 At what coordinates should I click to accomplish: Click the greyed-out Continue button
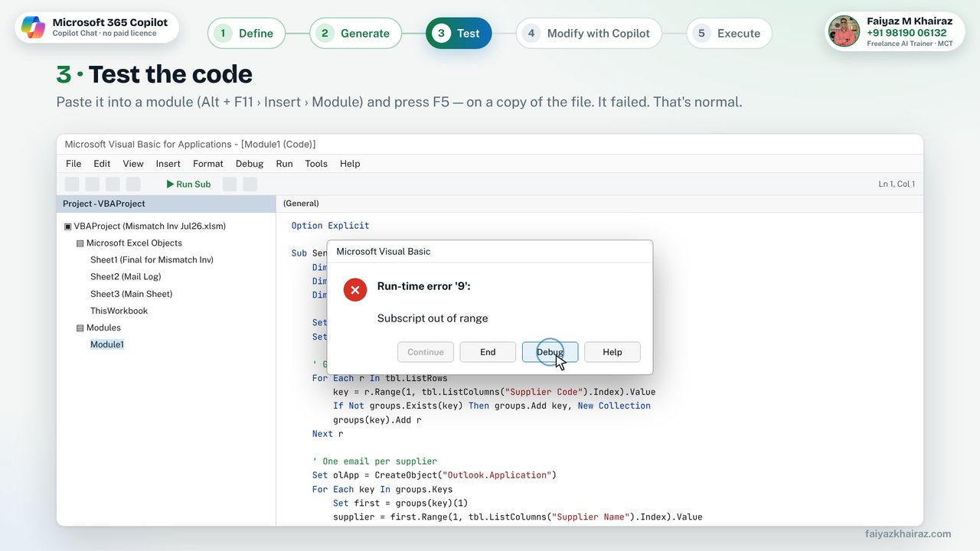[426, 352]
